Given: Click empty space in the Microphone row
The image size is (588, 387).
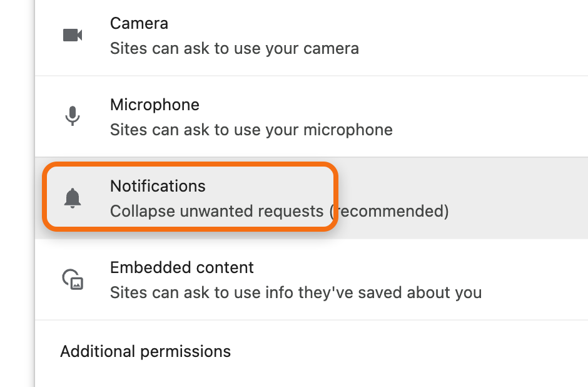Looking at the screenshot, I should pos(487,116).
